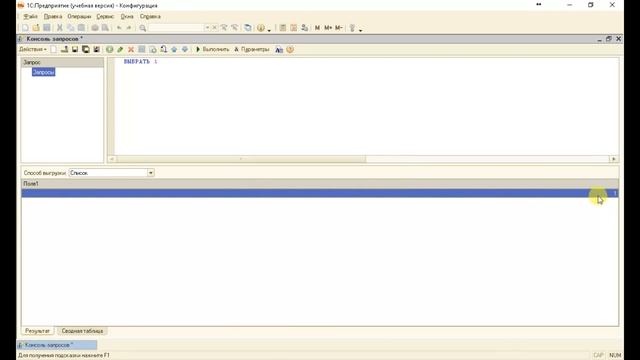Close the Консоль запросов child window

coord(618,39)
